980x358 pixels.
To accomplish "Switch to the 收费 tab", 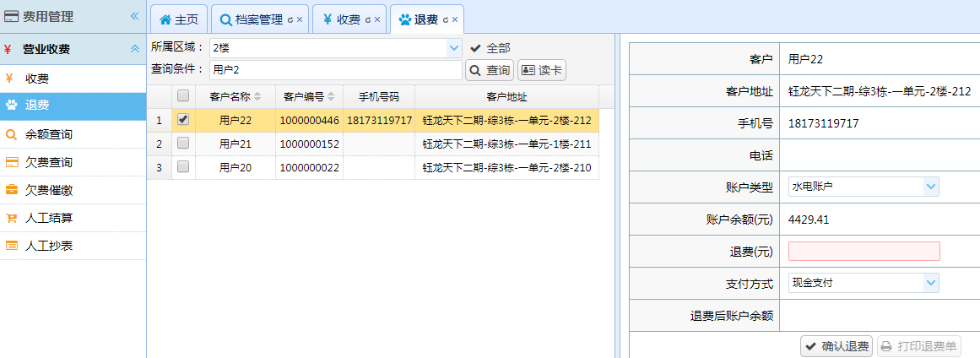I will [x=342, y=19].
